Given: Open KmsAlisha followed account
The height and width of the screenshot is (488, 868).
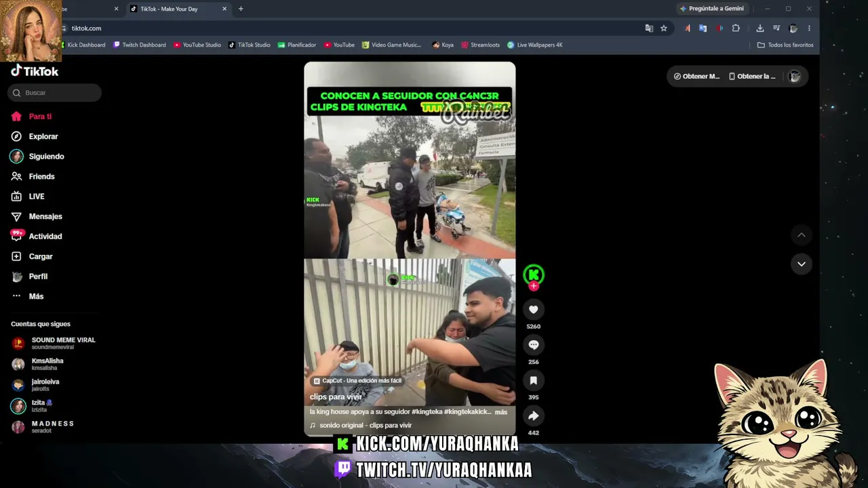Looking at the screenshot, I should click(x=39, y=364).
